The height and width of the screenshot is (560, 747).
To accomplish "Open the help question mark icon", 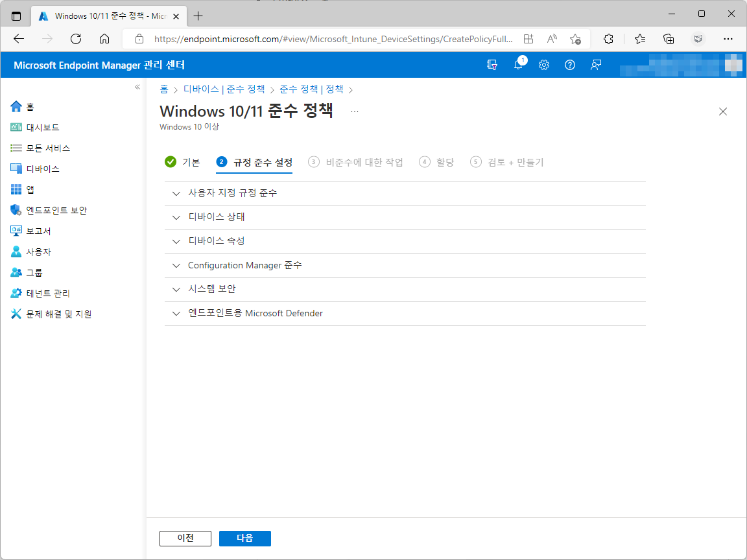I will point(570,65).
